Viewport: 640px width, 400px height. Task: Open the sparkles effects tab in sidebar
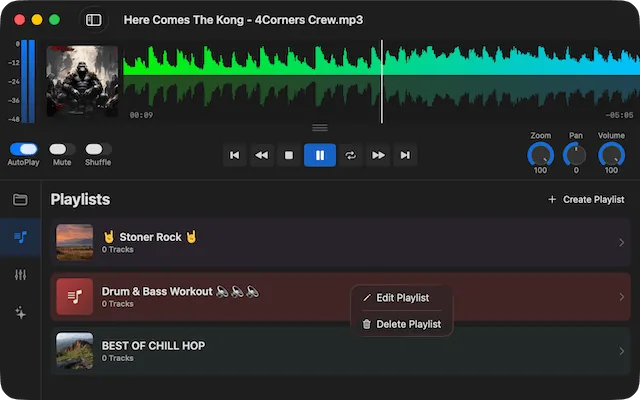[20, 313]
